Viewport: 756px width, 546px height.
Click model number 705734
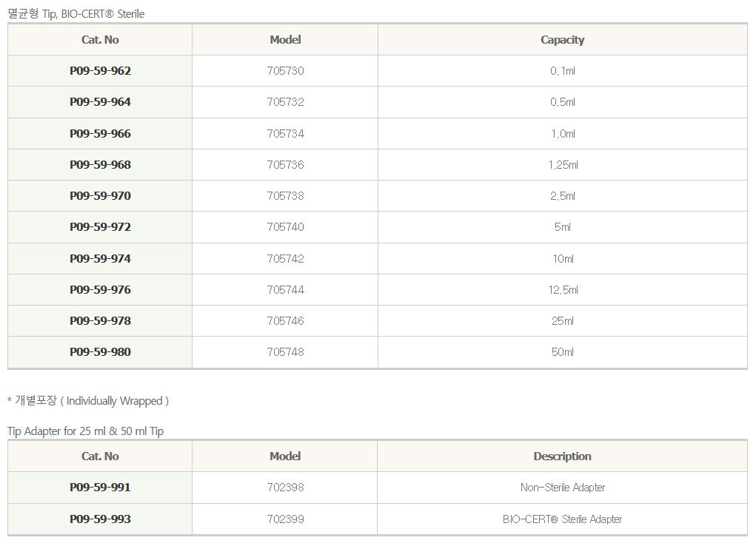click(x=285, y=134)
